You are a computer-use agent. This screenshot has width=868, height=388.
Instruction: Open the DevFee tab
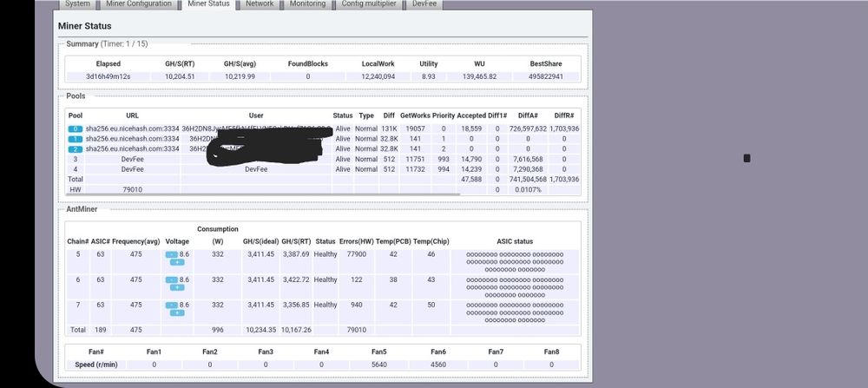424,3
